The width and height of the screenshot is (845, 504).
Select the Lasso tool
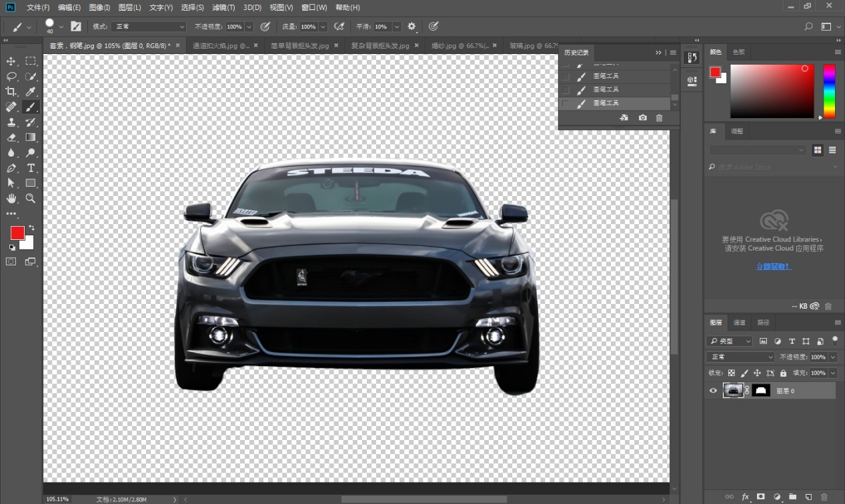pyautogui.click(x=11, y=77)
